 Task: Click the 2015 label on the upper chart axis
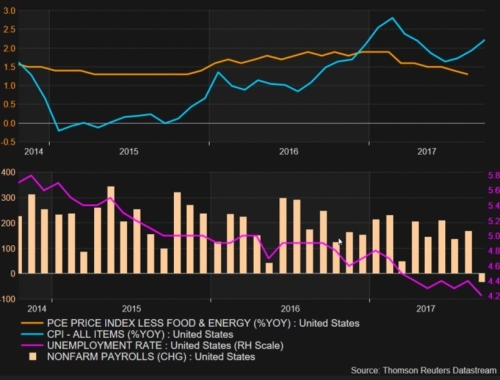click(x=129, y=152)
